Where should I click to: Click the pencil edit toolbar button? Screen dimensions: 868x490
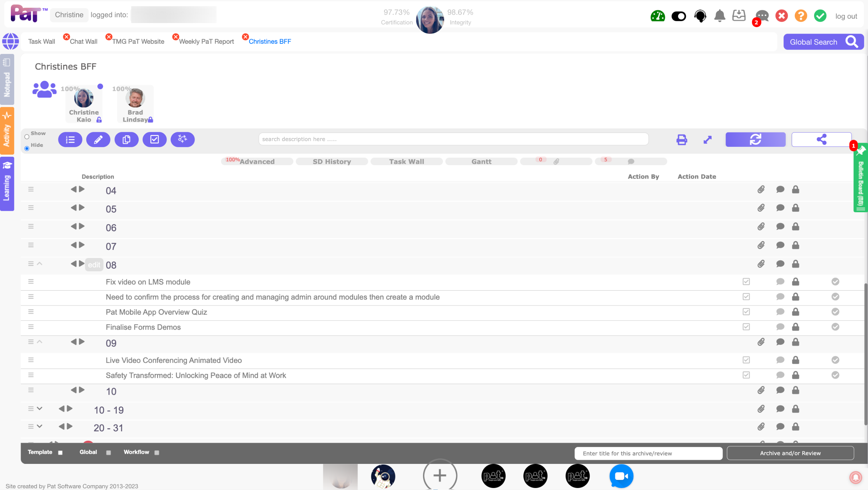click(98, 140)
